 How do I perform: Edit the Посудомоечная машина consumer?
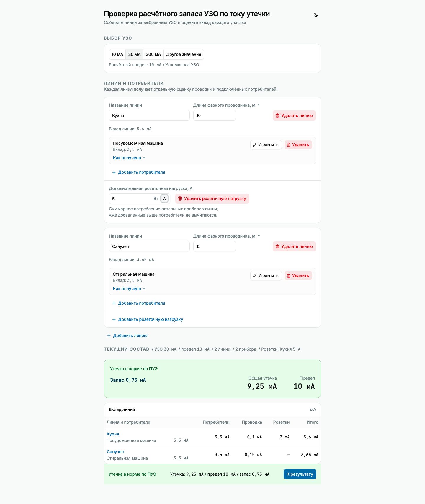[x=266, y=145]
